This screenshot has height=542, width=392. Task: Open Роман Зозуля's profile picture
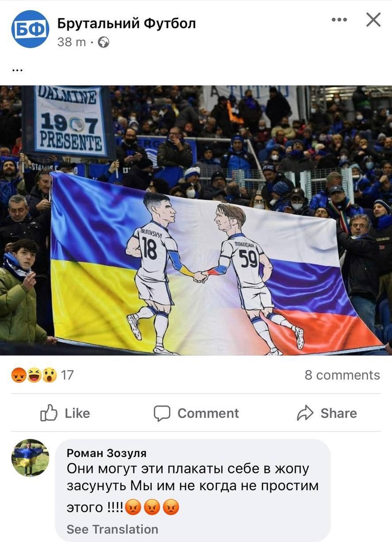pyautogui.click(x=30, y=458)
